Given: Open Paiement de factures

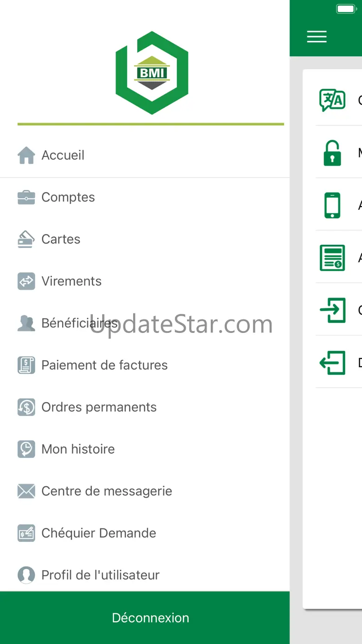Looking at the screenshot, I should 145,365.
